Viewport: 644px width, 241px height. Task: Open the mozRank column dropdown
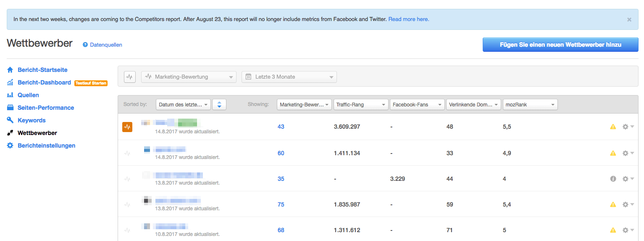(x=530, y=104)
